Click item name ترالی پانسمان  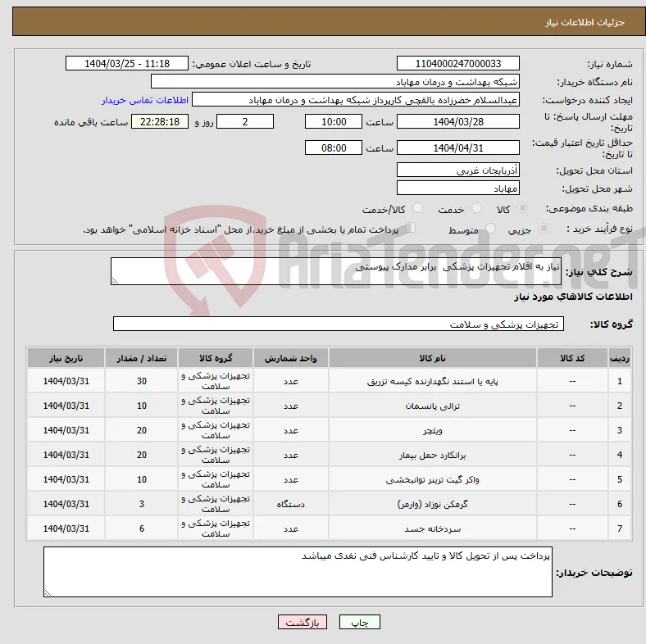point(433,406)
